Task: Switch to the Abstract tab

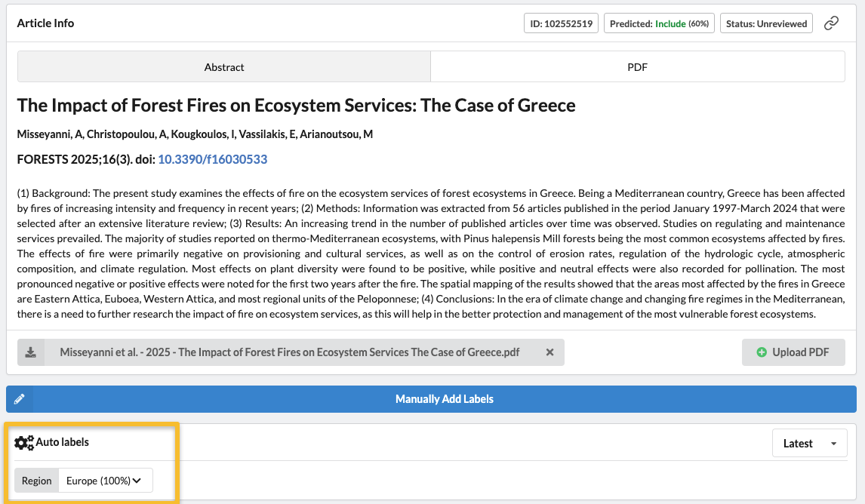Action: (x=224, y=67)
